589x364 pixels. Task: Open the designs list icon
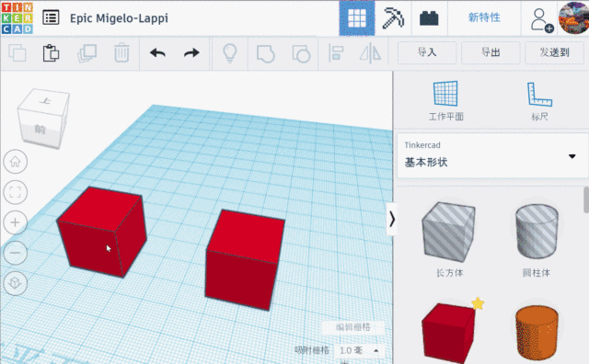51,17
